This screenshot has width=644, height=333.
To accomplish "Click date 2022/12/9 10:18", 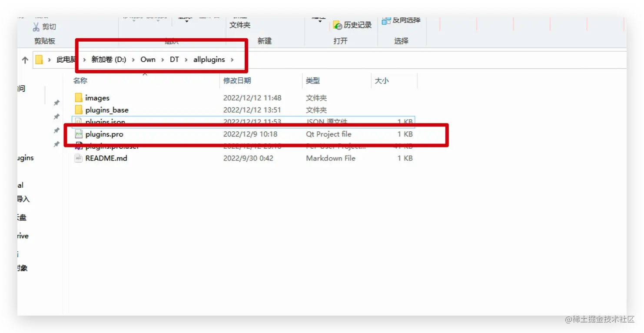I will pos(250,134).
